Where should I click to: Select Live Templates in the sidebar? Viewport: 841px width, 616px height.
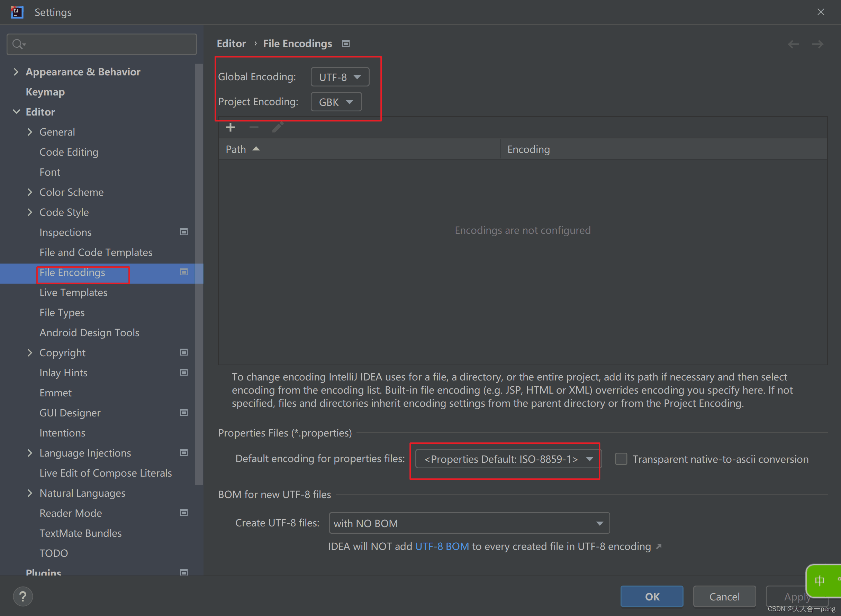[73, 293]
